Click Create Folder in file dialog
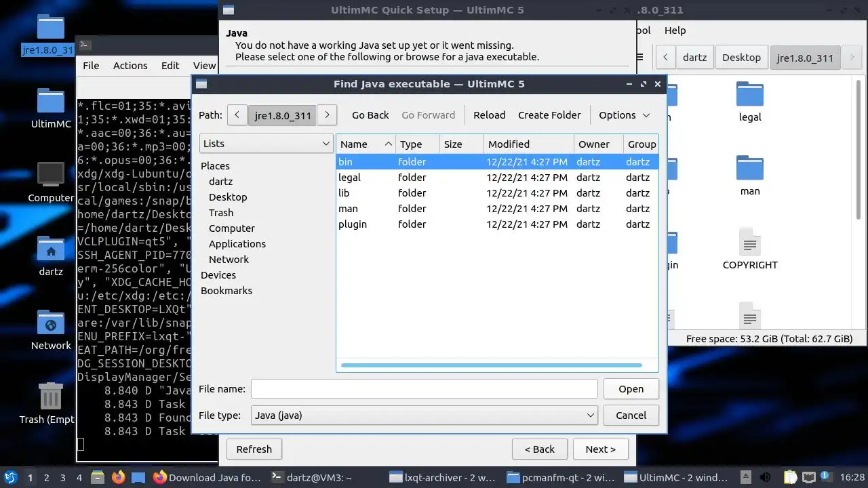 coord(549,115)
